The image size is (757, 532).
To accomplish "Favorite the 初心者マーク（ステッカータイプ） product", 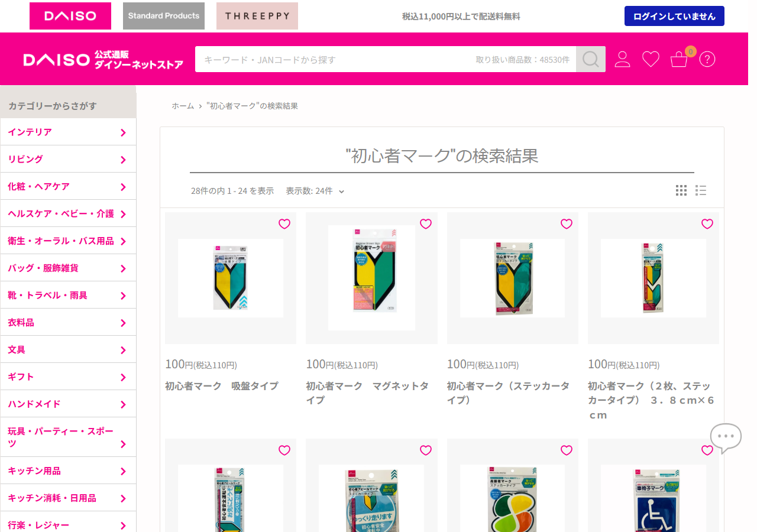I will [x=567, y=224].
